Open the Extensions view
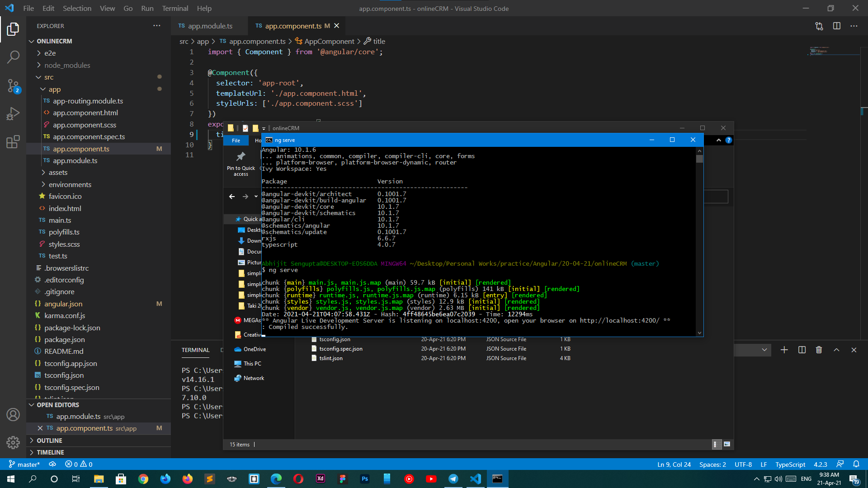This screenshot has height=488, width=868. pyautogui.click(x=13, y=142)
